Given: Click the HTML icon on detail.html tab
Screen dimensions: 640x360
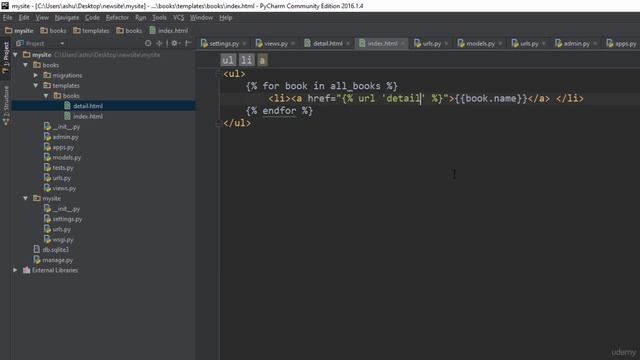Looking at the screenshot, I should pos(307,43).
